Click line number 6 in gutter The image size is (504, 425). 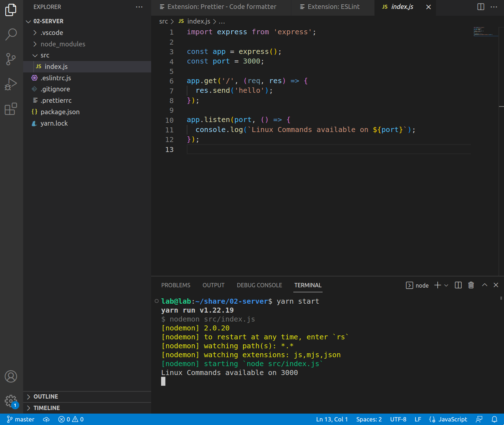(171, 81)
